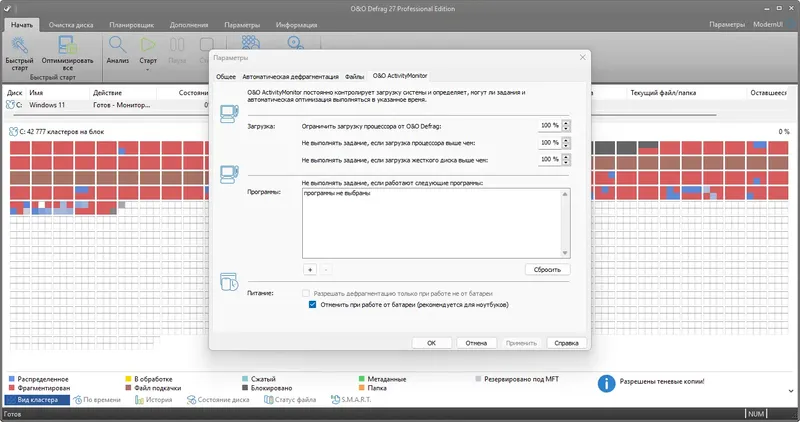Expand the Старт dropdown arrow
Screen dimensions: 800x422
[x=148, y=69]
